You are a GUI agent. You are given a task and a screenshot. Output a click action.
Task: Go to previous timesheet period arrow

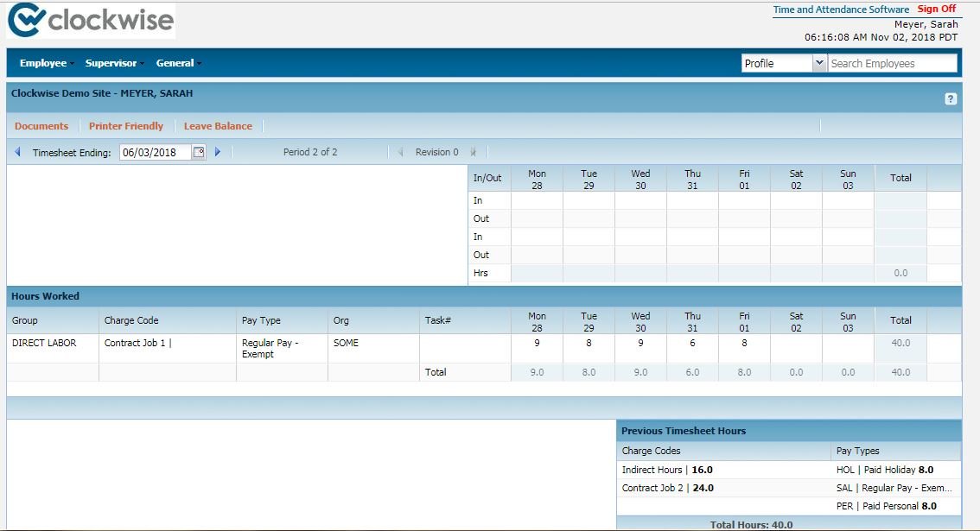(17, 152)
